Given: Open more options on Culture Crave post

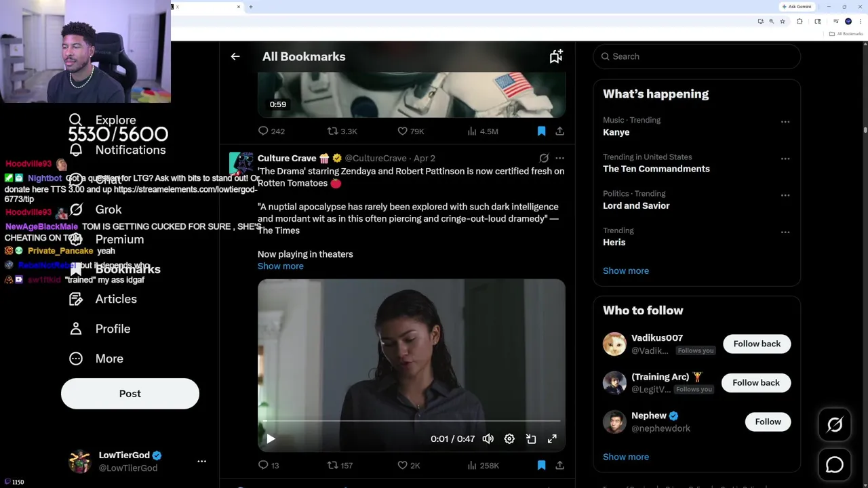Looking at the screenshot, I should tap(559, 158).
